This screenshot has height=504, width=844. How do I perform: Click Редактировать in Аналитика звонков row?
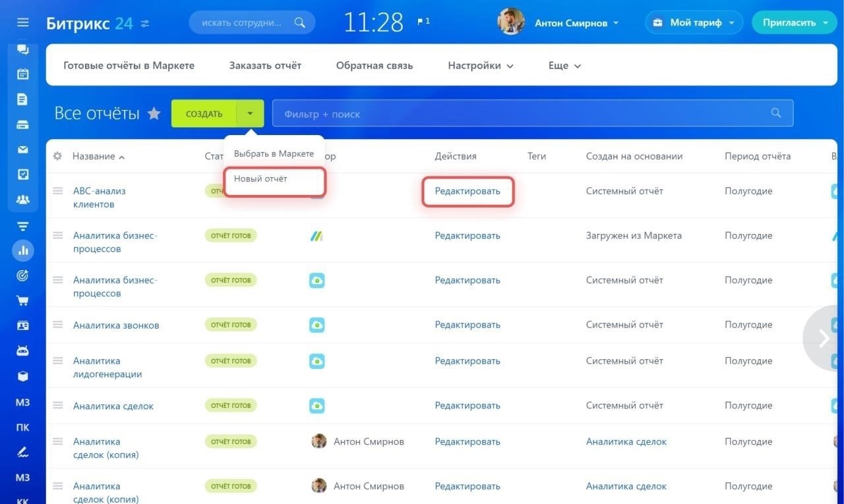467,325
